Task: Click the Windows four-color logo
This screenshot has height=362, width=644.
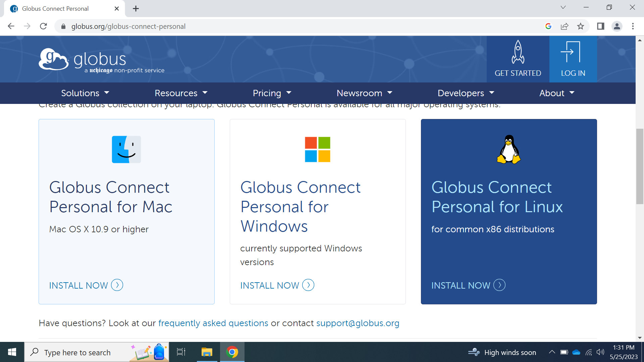Action: [317, 149]
